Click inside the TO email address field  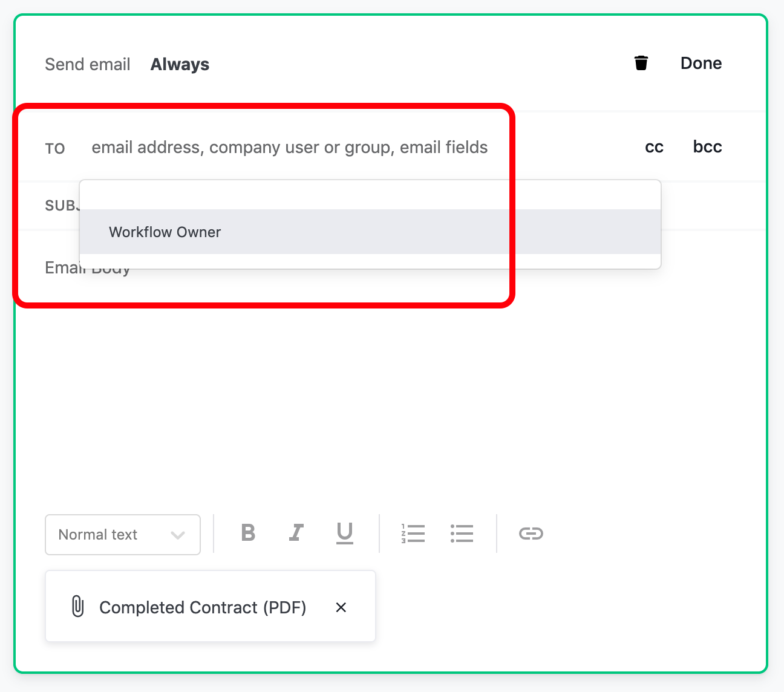click(x=289, y=147)
